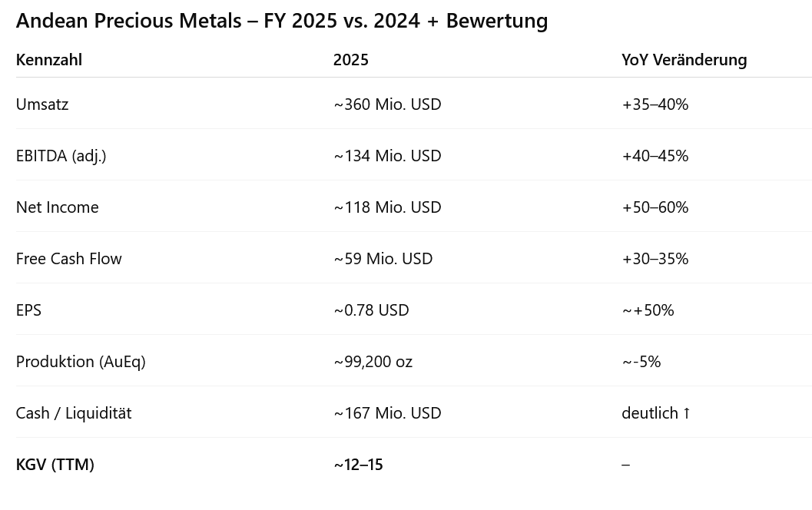Click the ~99,200 oz production value
Viewport: 812px width, 510px height.
coord(373,362)
